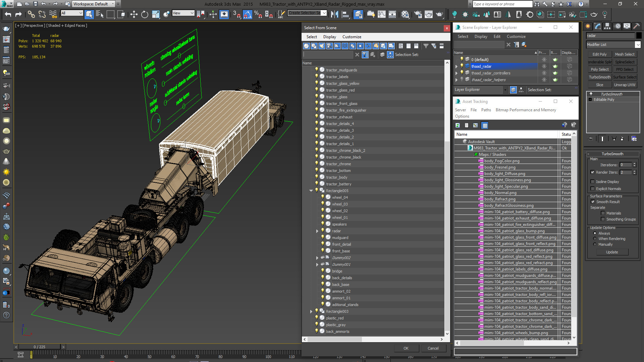Expand the Dummy002 tree node
The image size is (644, 362).
pos(317,258)
